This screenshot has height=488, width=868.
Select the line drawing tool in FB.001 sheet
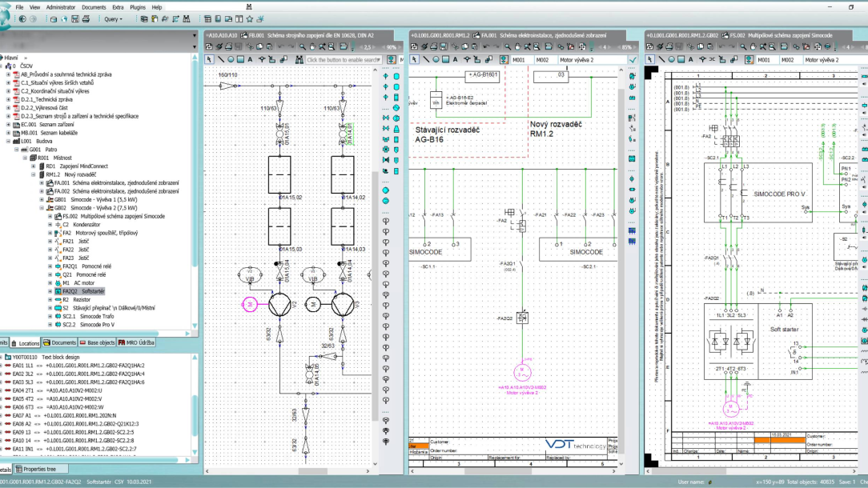click(220, 59)
